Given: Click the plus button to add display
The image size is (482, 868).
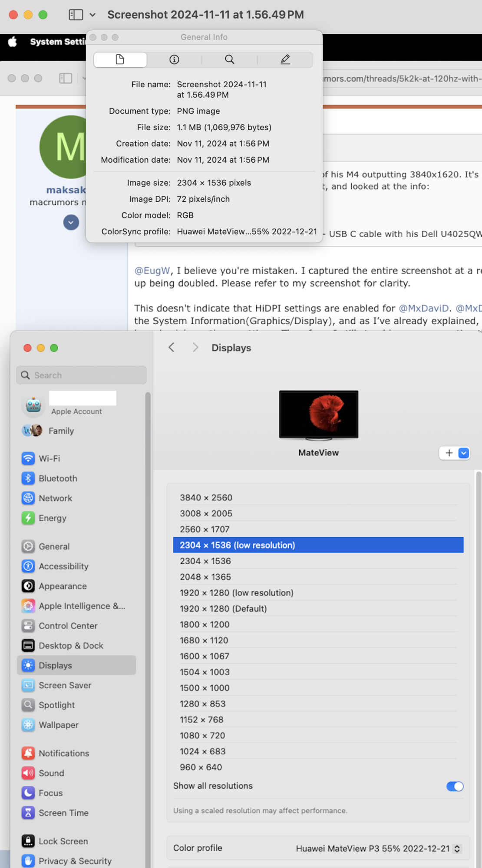Looking at the screenshot, I should (x=449, y=454).
